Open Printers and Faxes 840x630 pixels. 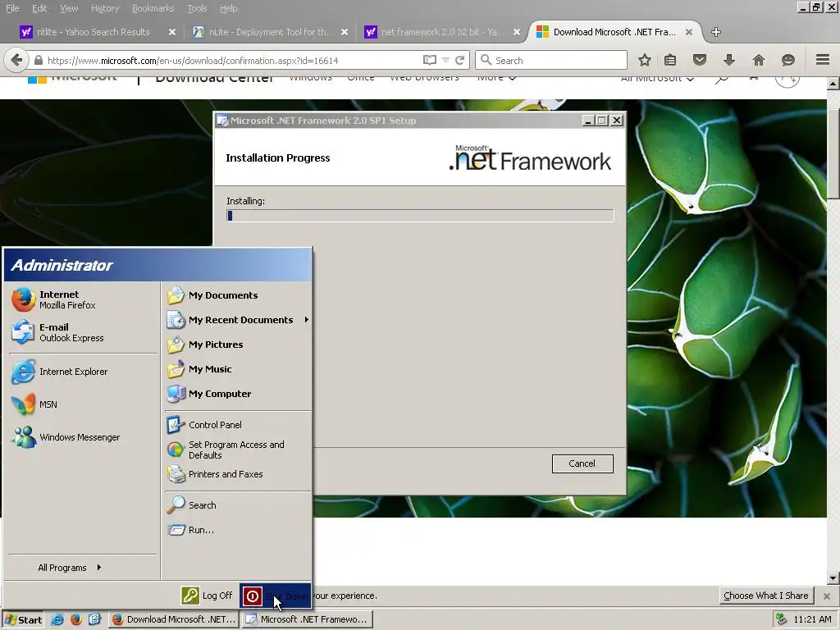237,474
